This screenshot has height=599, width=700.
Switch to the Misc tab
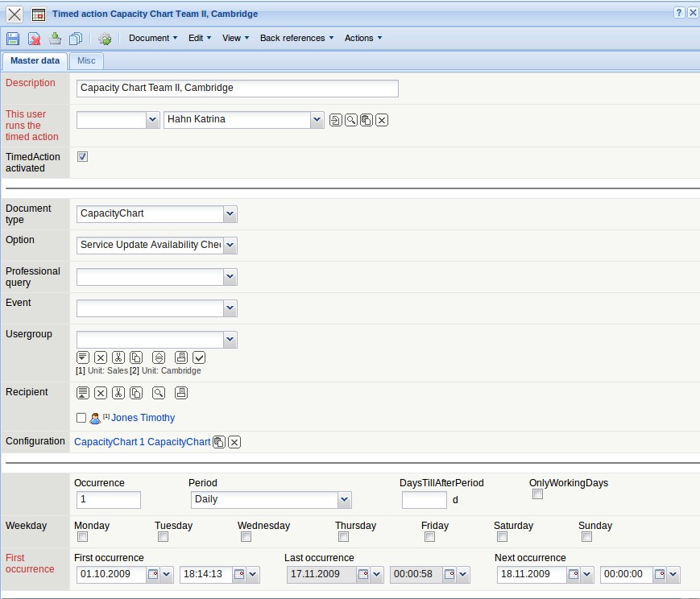tap(86, 61)
